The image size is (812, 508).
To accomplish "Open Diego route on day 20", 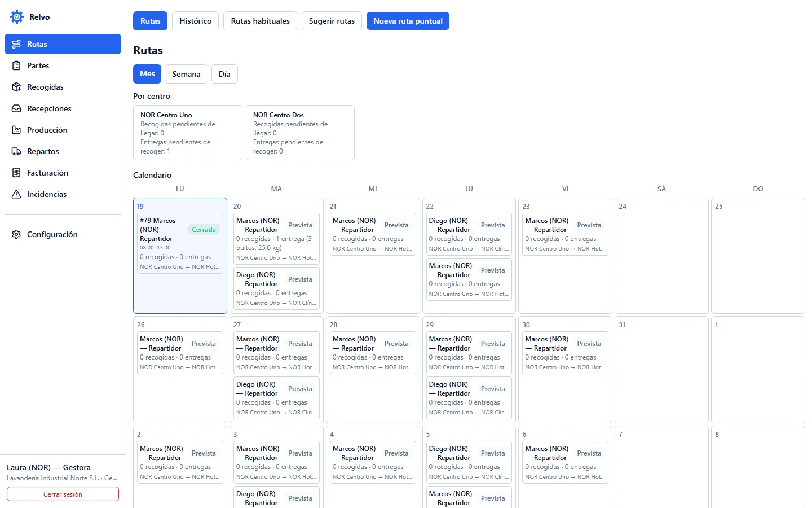I will (276, 288).
